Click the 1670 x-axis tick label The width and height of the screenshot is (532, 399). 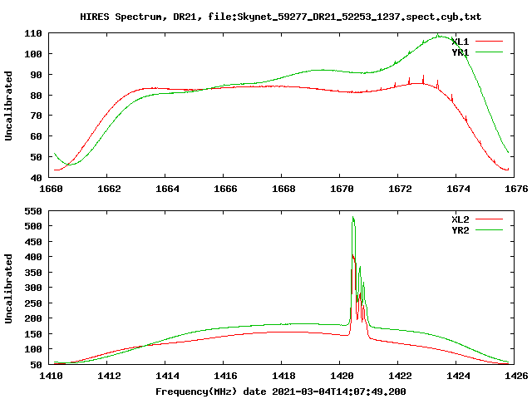point(342,189)
